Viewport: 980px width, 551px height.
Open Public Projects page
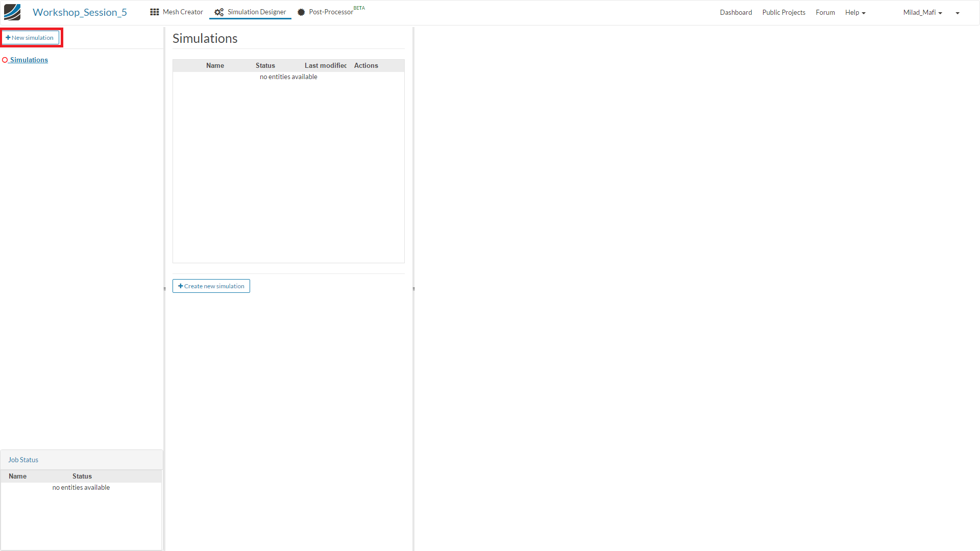click(x=783, y=12)
